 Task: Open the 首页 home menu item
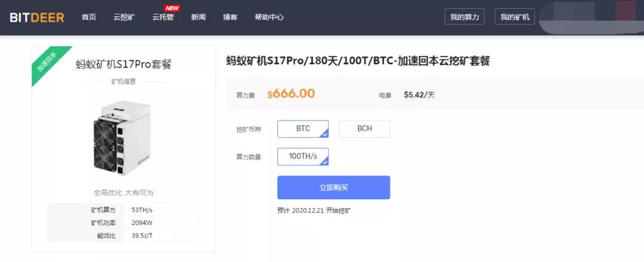click(x=89, y=17)
